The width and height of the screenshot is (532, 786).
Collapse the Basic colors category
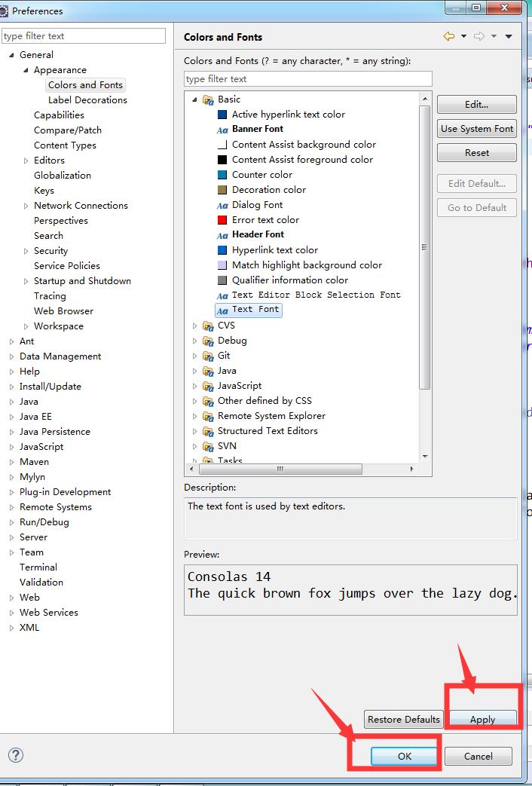tap(194, 99)
